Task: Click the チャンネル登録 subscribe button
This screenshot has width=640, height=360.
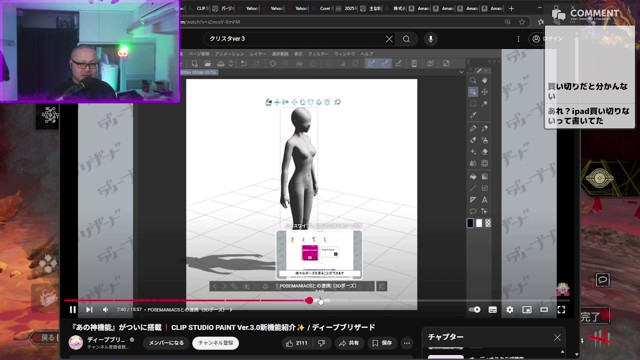Action: point(216,343)
